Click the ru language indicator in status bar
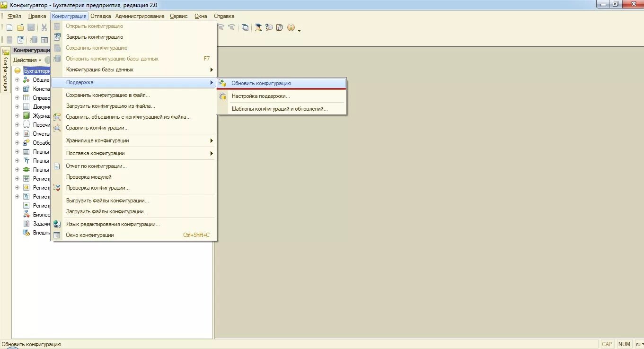Screen dimensions: 644x349 (639, 344)
